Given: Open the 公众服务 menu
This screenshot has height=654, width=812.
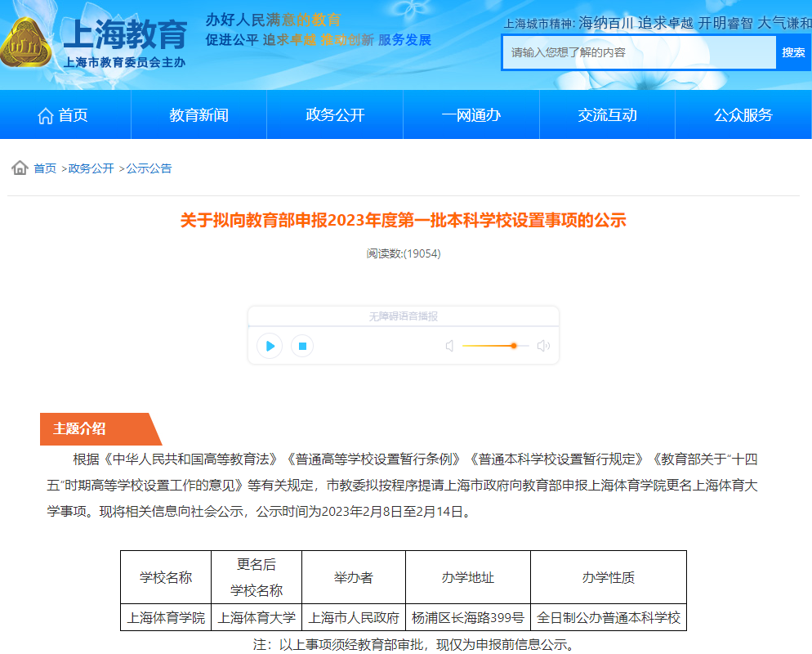Looking at the screenshot, I should point(743,114).
